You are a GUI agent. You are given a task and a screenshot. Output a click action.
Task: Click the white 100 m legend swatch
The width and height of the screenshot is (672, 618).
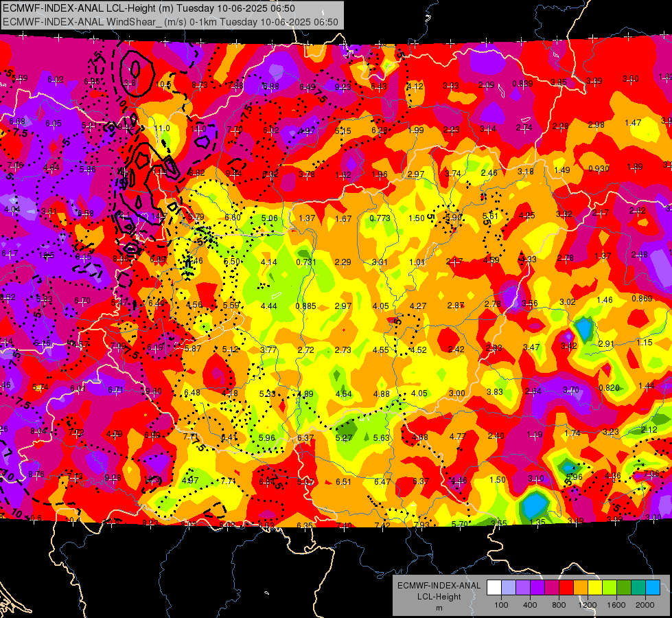pos(494,588)
